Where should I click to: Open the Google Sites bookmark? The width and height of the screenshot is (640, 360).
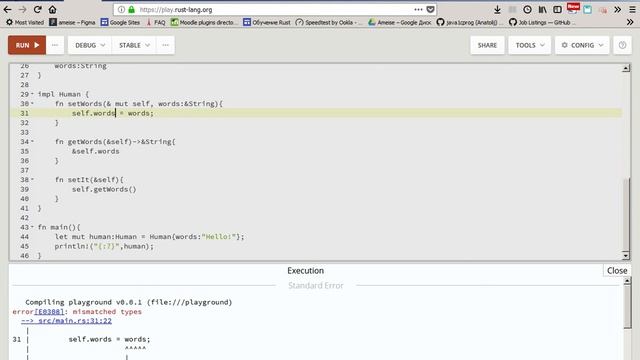(120, 22)
